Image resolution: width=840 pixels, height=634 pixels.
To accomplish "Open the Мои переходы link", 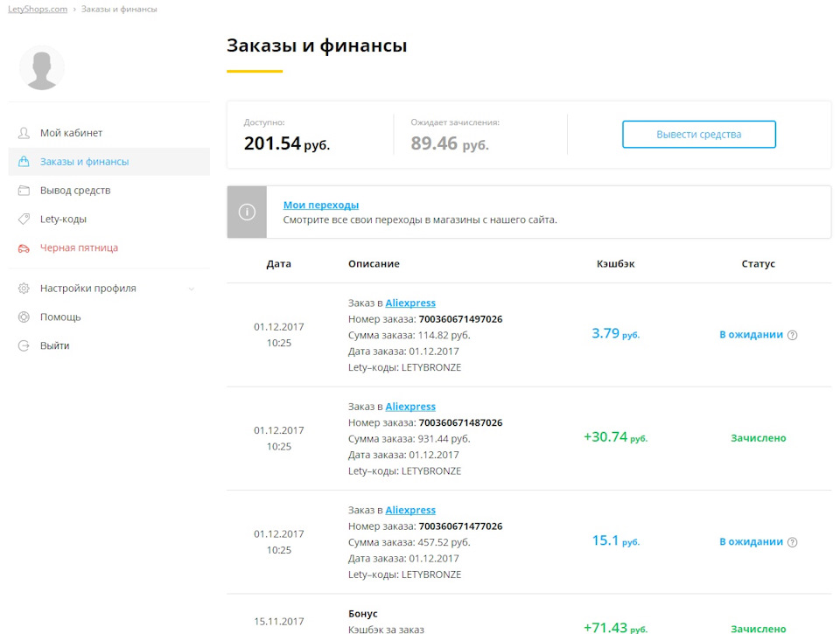I will (321, 206).
